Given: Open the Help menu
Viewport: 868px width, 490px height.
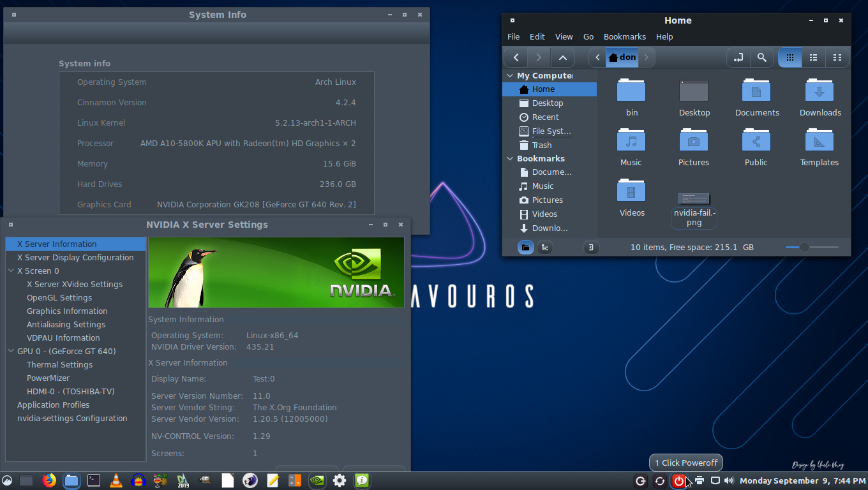Looking at the screenshot, I should [664, 37].
